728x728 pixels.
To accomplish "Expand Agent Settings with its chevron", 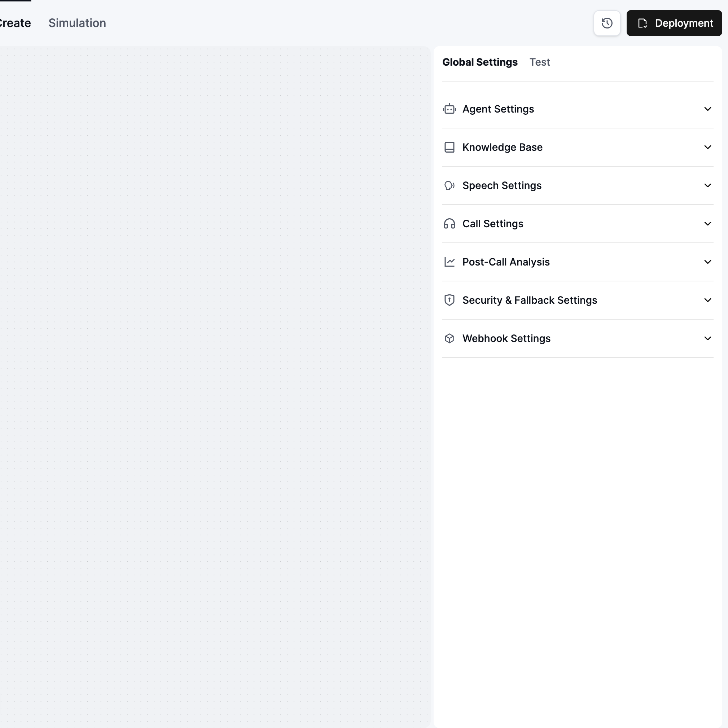I will coord(707,109).
